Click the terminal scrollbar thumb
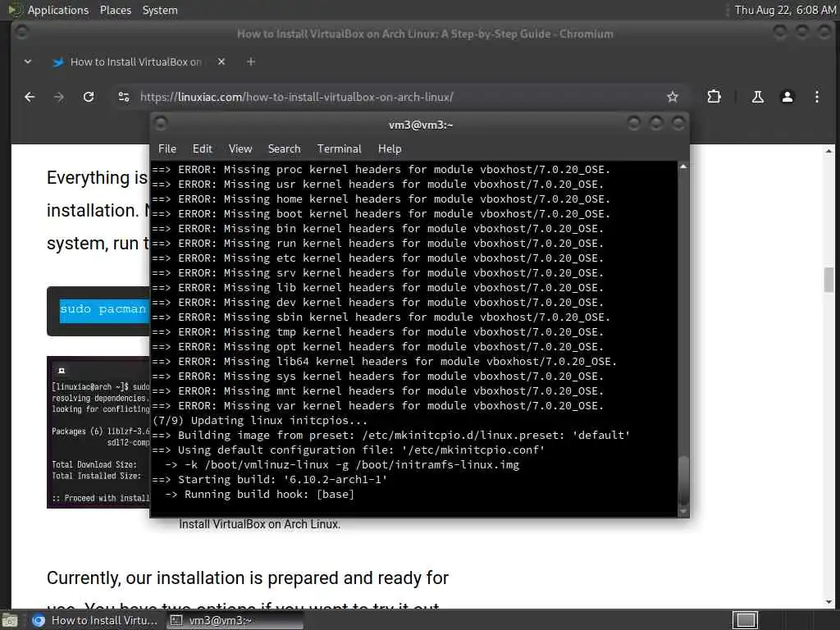 pyautogui.click(x=683, y=481)
